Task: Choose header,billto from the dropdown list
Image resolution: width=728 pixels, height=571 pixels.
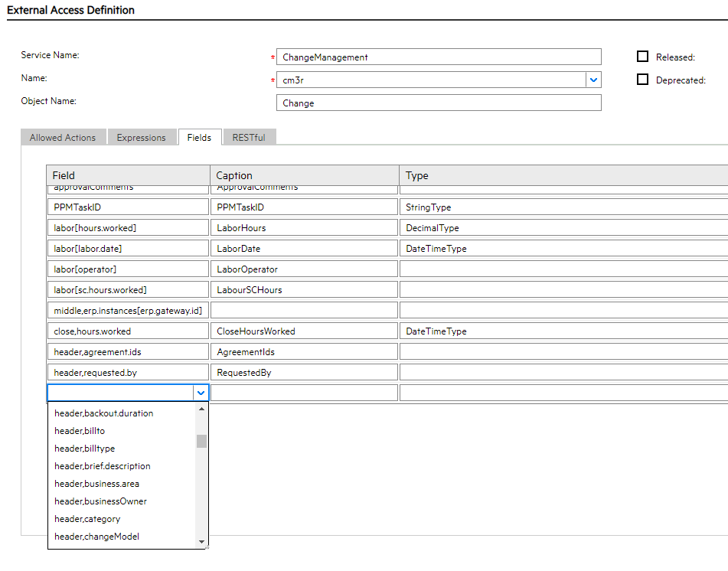Action: click(x=122, y=431)
